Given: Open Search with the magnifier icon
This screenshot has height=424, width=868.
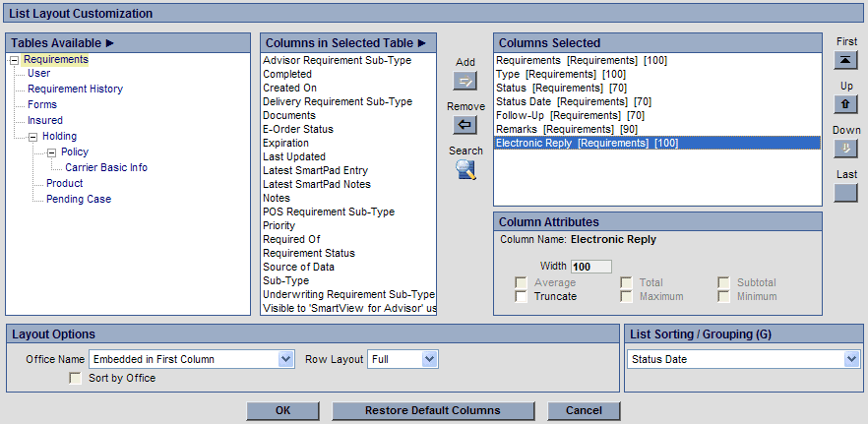Looking at the screenshot, I should (x=465, y=170).
